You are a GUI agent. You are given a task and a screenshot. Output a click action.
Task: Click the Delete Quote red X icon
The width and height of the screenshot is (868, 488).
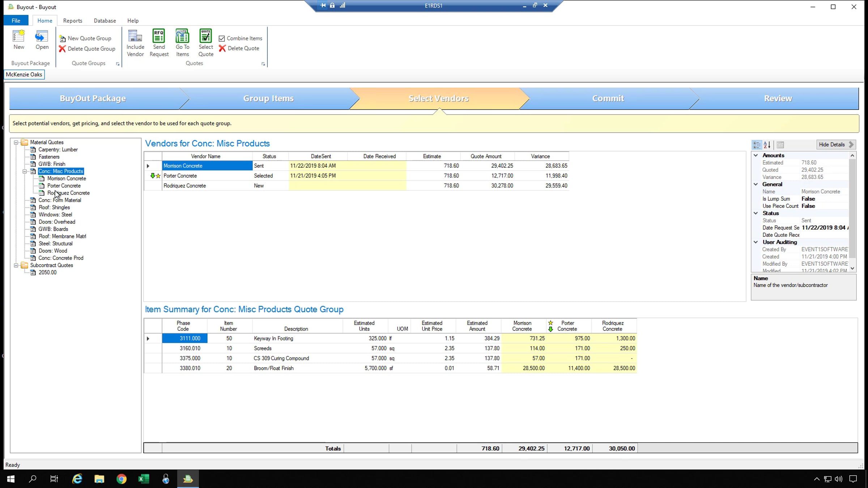(x=222, y=48)
